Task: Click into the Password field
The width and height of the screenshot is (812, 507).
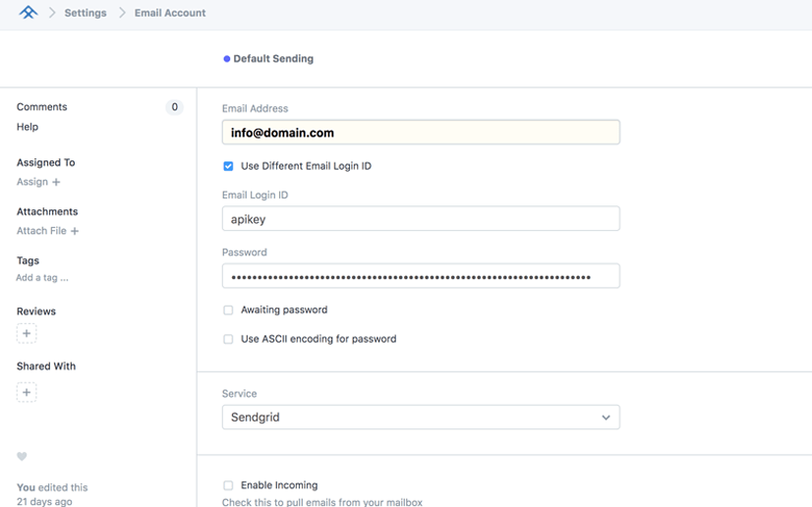Action: point(421,277)
